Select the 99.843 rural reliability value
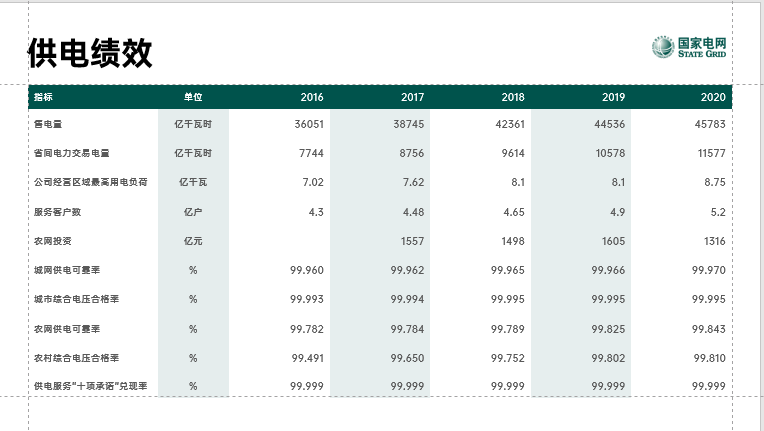Viewport: 764px width, 431px height. 709,329
